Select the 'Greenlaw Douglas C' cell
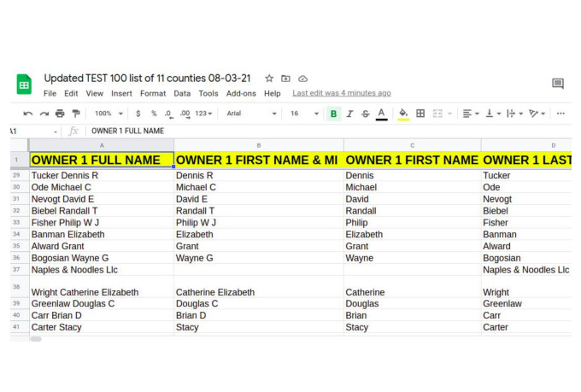Viewport: 581px width, 392px height. click(102, 304)
